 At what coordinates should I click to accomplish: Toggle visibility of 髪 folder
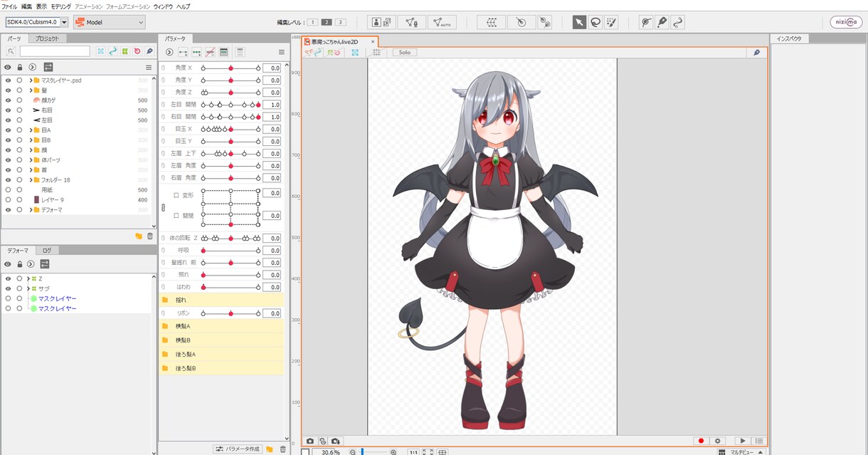tap(8, 90)
